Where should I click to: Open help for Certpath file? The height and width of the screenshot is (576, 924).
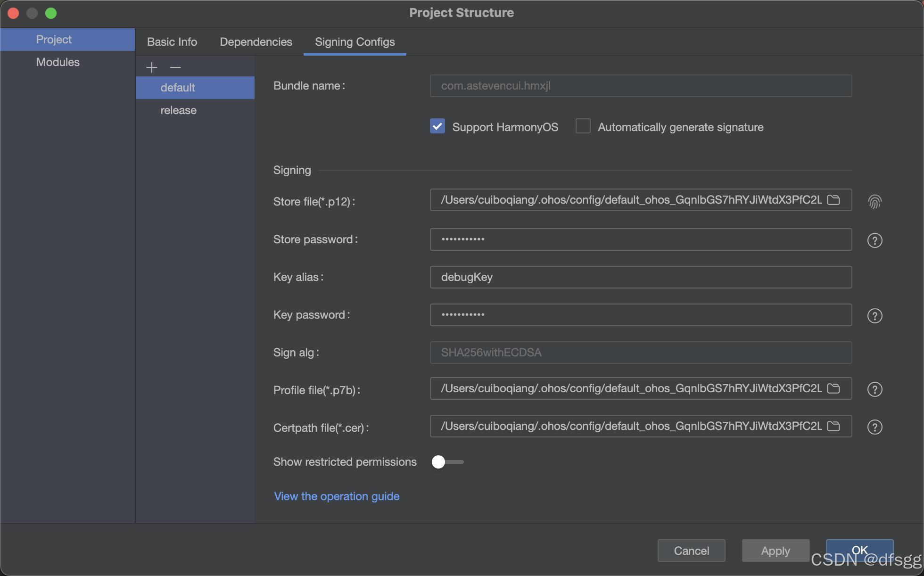click(874, 427)
